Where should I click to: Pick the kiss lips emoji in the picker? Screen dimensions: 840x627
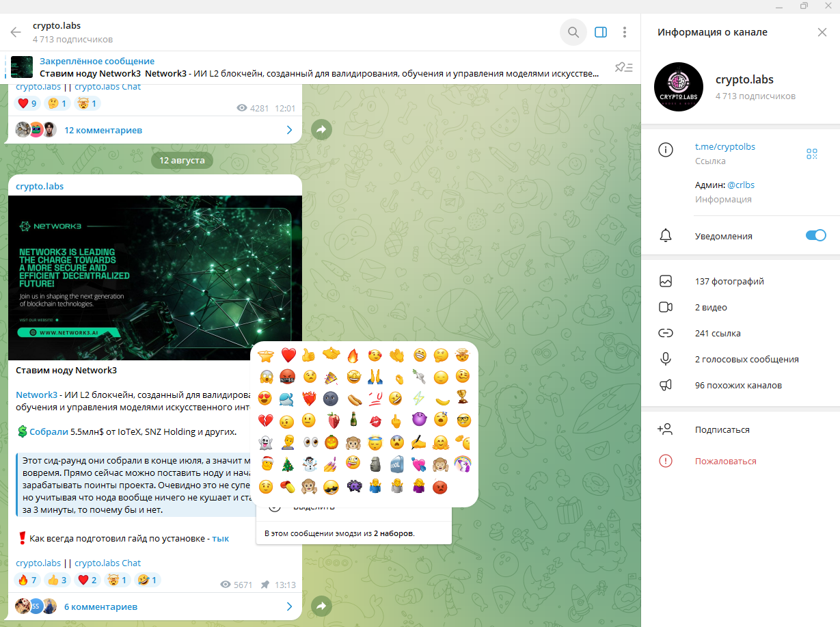pyautogui.click(x=375, y=421)
